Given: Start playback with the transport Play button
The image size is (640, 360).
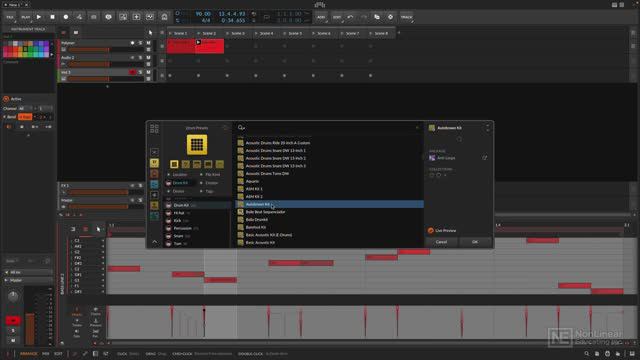Looking at the screenshot, I should [x=39, y=17].
